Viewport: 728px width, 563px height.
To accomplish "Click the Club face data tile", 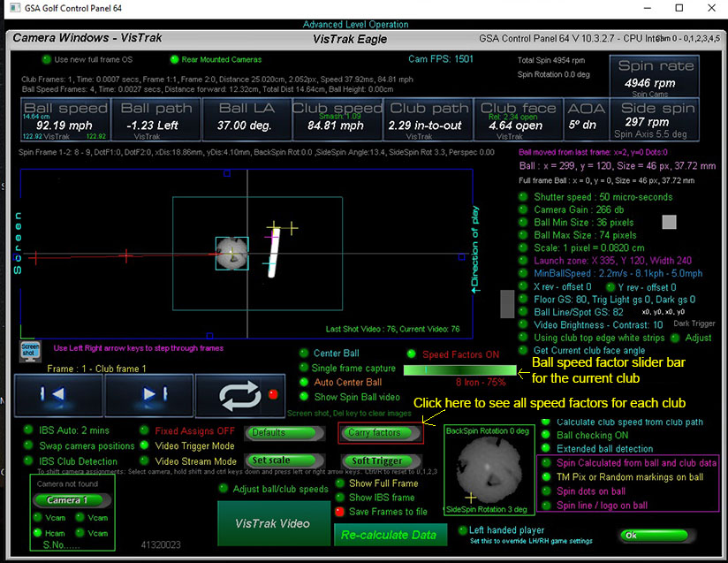I will 518,119.
